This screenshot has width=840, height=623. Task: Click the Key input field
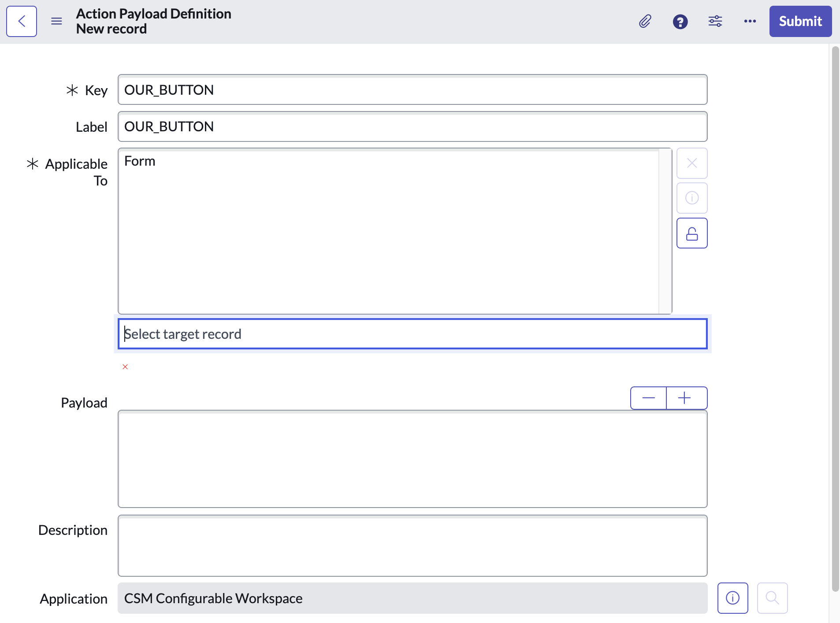(412, 90)
